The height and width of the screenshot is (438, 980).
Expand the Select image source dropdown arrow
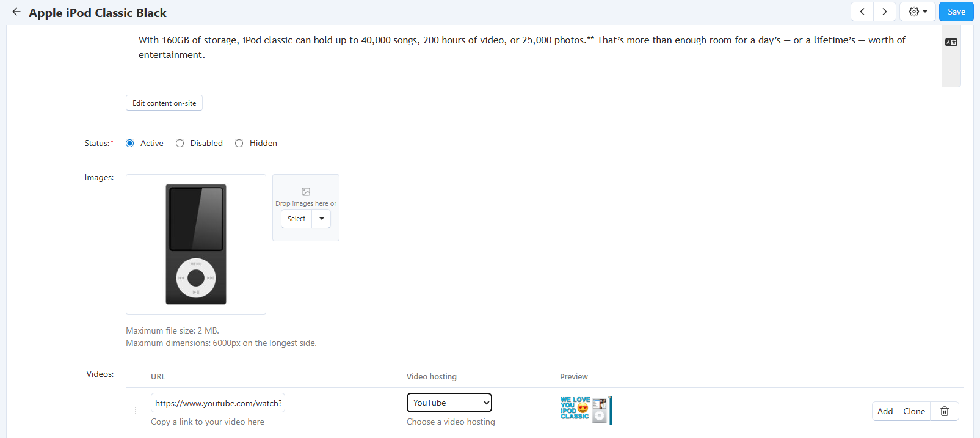click(322, 219)
